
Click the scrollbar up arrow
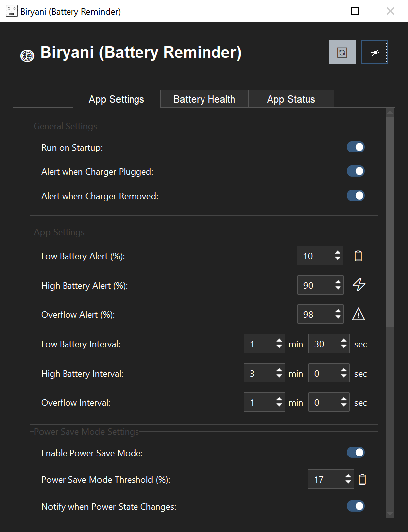coord(390,112)
